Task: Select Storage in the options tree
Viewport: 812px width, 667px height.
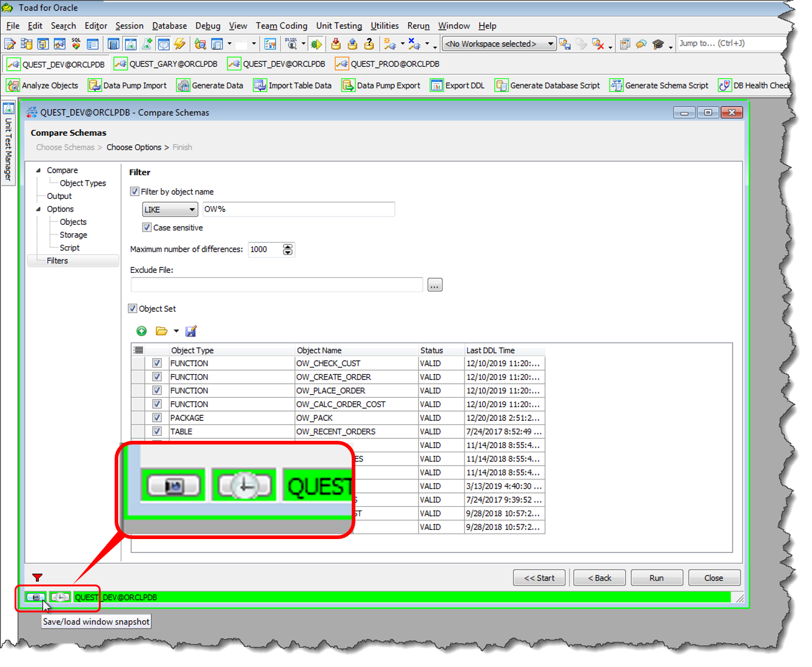Action: (73, 235)
